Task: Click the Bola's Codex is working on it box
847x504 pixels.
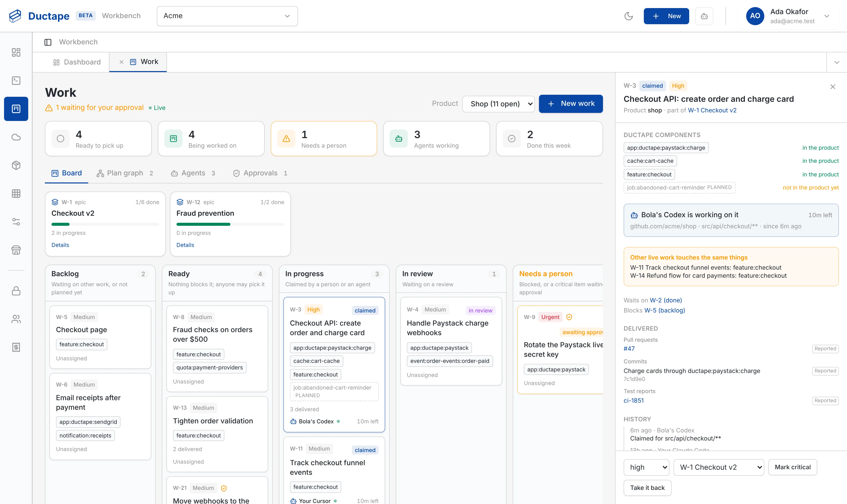Action: coord(731,220)
